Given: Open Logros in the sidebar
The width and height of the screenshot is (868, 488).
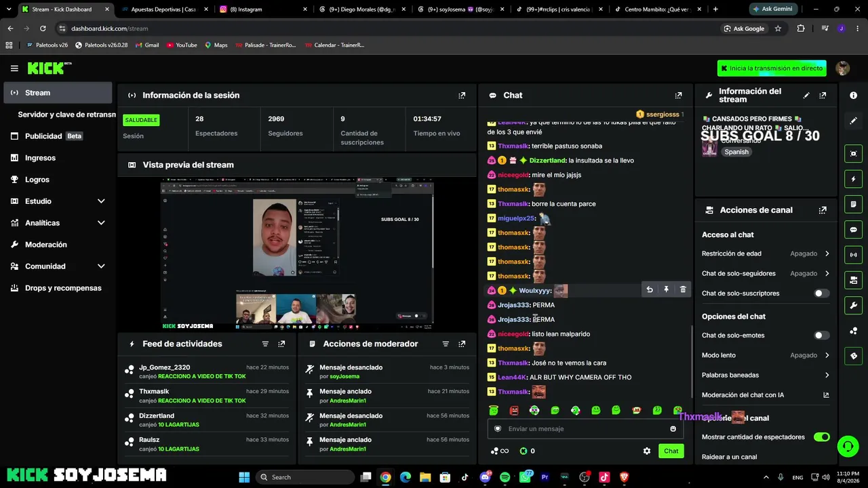Looking at the screenshot, I should tap(58, 180).
